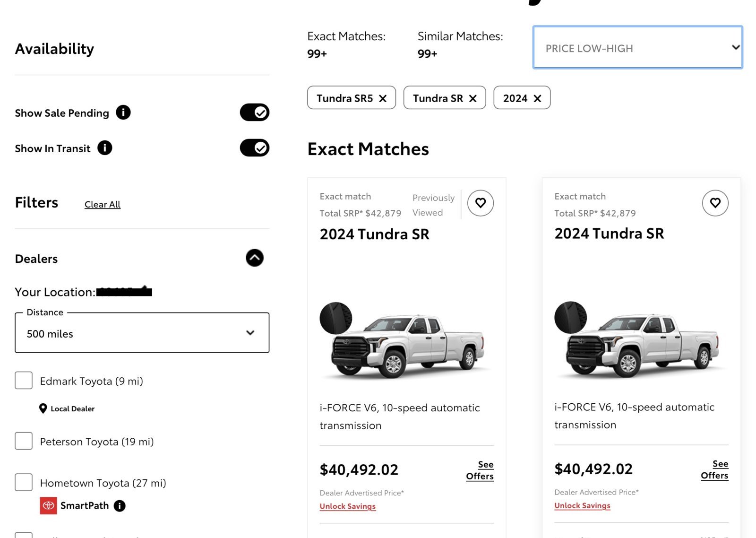The height and width of the screenshot is (538, 756).
Task: Click the SmartPath info icon
Action: point(120,506)
